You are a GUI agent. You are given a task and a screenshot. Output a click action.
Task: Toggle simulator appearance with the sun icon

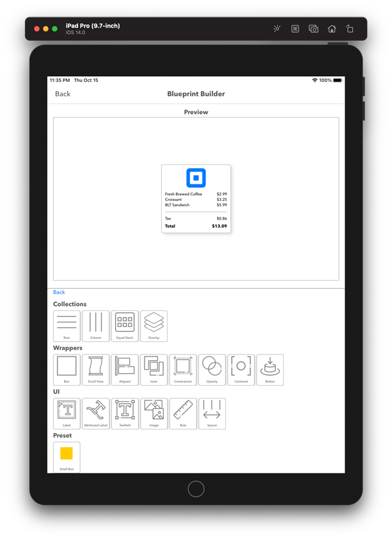coord(277,29)
